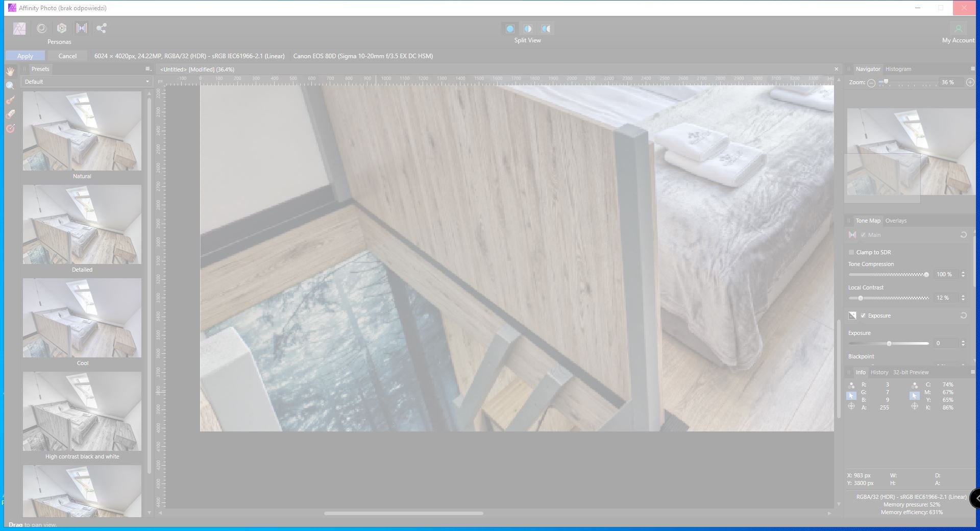Apply the Natural preset thumbnail

pos(82,131)
